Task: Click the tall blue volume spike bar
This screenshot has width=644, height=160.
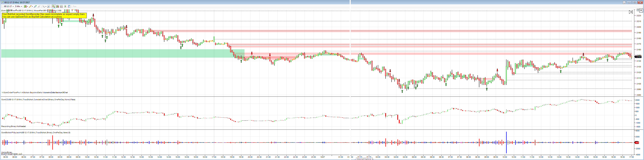Action: 506,143
